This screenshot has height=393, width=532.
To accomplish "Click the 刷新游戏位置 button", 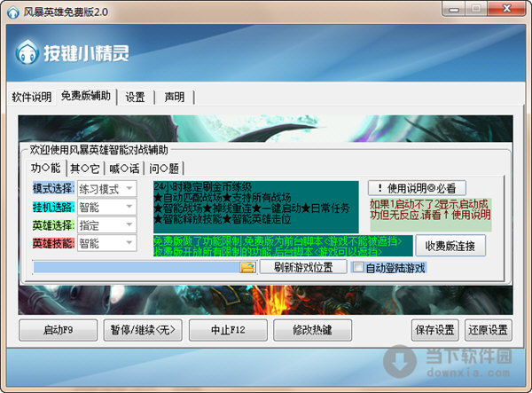I will tap(303, 267).
